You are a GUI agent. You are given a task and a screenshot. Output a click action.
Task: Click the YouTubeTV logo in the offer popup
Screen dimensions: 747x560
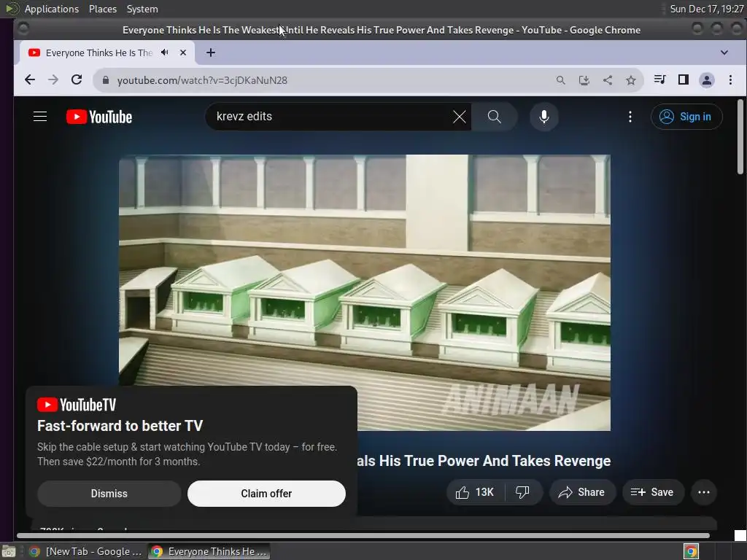(77, 405)
